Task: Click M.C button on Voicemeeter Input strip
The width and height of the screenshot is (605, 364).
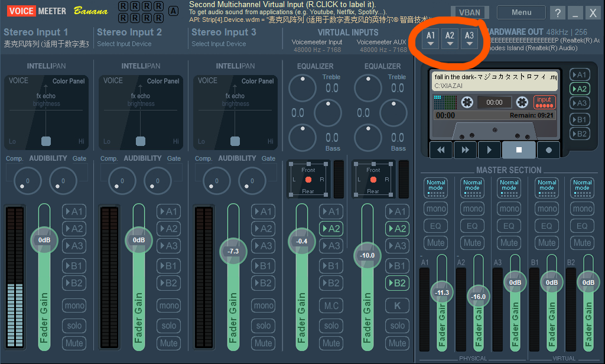Action: click(x=331, y=305)
